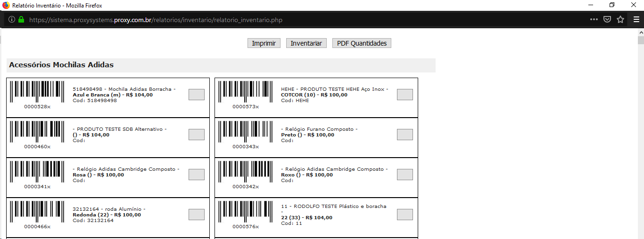Click text 'Azul e Branca (m) - R$ 104,00'
The image size is (644, 239).
point(113,95)
